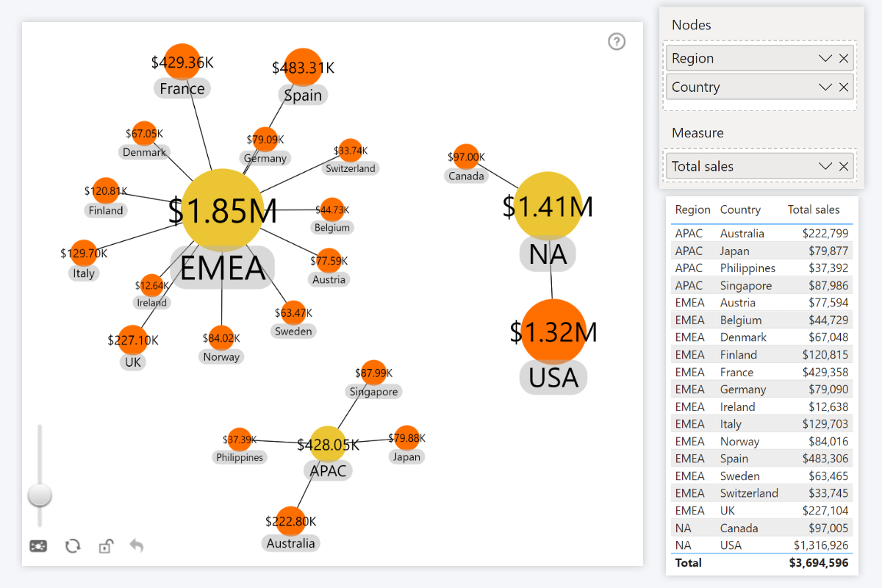The width and height of the screenshot is (882, 588).
Task: Undo the last layout change
Action: pos(136,545)
